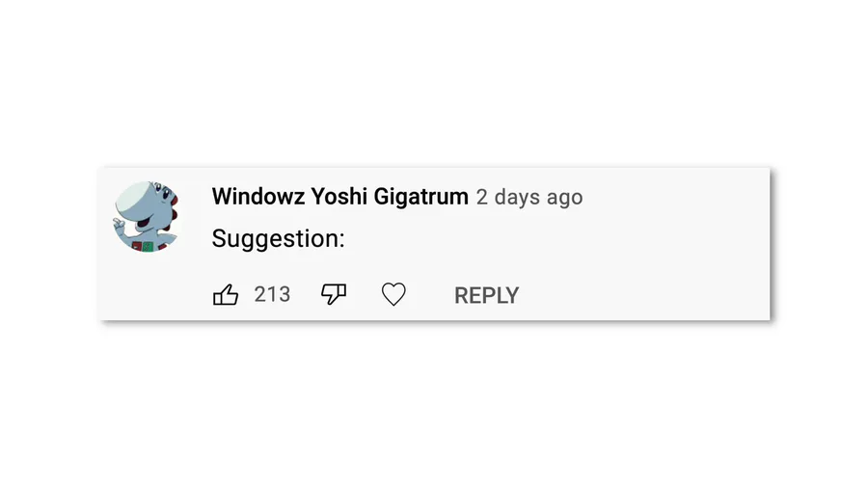Click the word "days" in the timestamp
The height and width of the screenshot is (488, 868).
tap(517, 198)
